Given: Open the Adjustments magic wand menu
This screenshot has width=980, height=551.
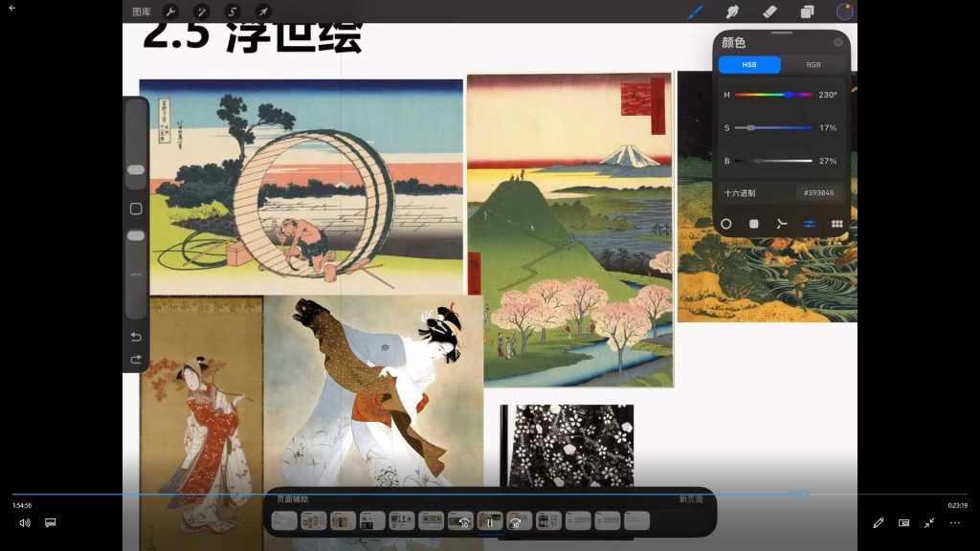Looking at the screenshot, I should pyautogui.click(x=201, y=11).
